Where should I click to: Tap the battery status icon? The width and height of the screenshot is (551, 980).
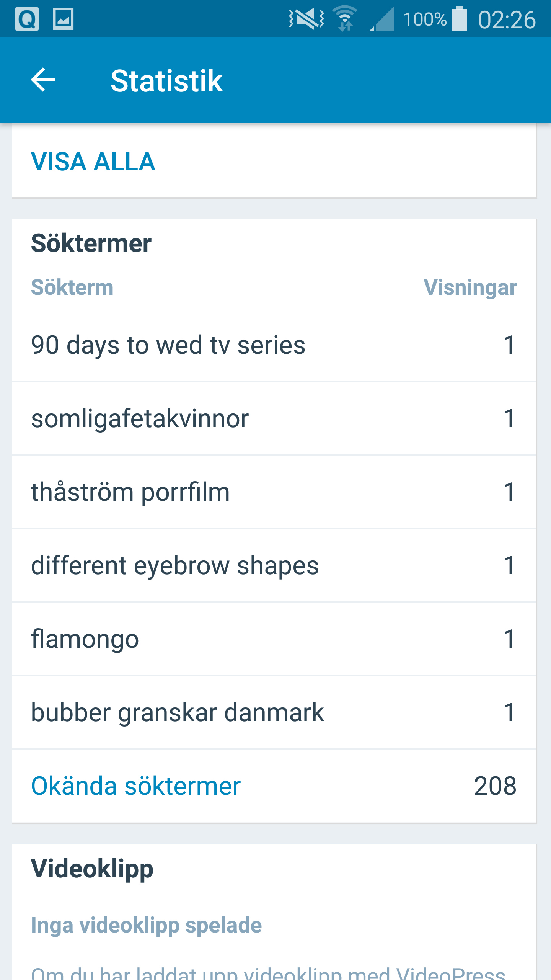[459, 19]
